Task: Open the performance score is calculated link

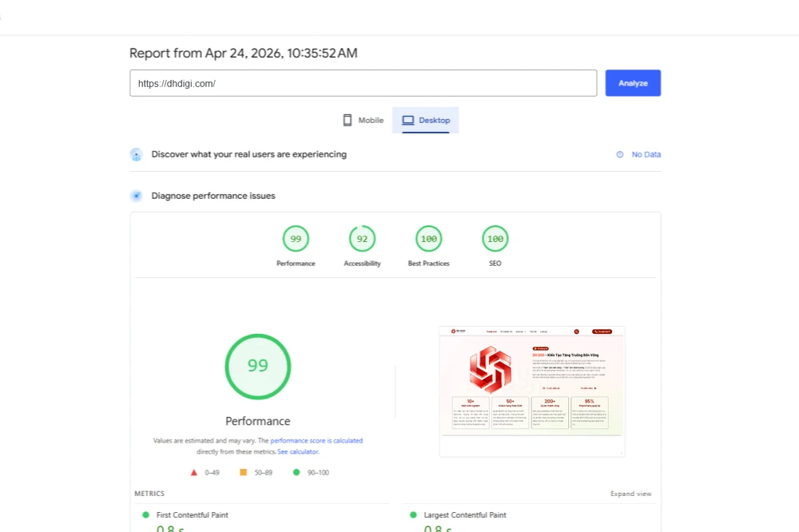Action: pos(316,441)
